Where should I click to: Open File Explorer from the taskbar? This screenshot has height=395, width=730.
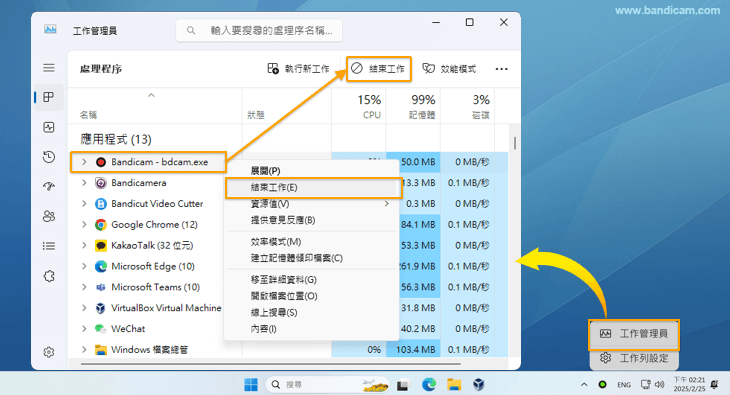pos(454,384)
